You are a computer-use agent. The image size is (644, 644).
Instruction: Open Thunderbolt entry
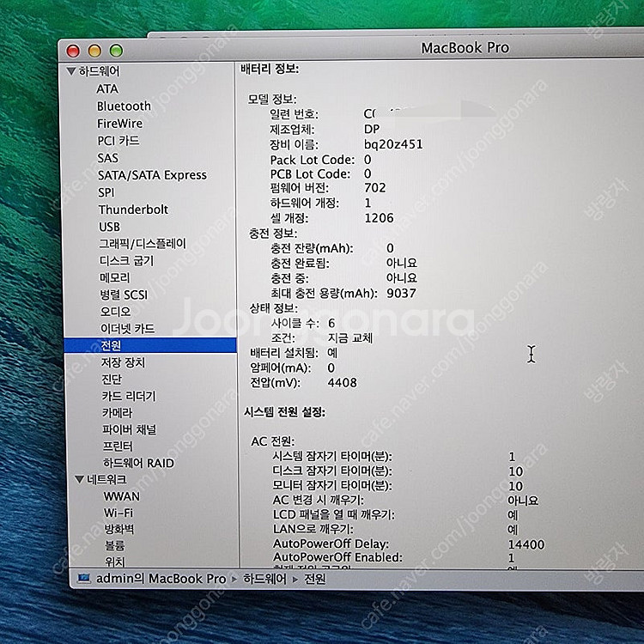click(133, 210)
